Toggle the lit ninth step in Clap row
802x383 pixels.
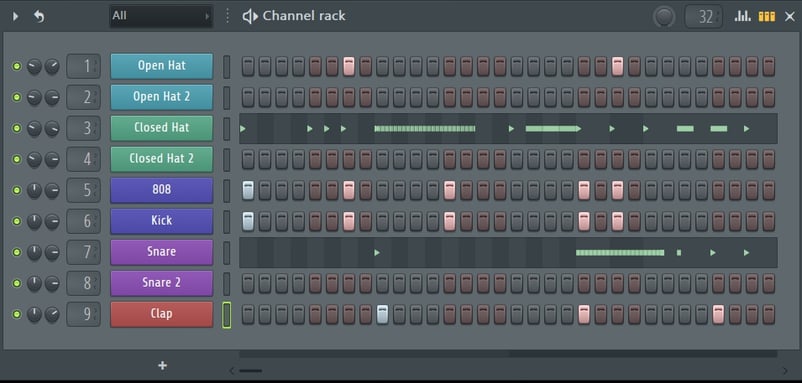[382, 314]
